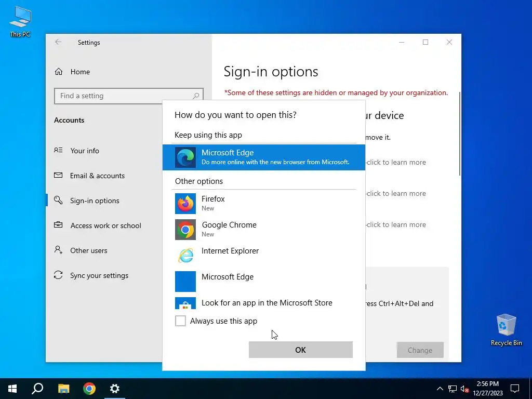Click the Your info person icon
The height and width of the screenshot is (399, 532).
click(x=58, y=150)
